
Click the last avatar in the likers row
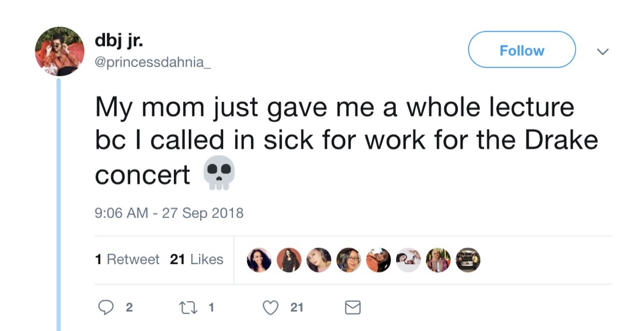coord(467,260)
